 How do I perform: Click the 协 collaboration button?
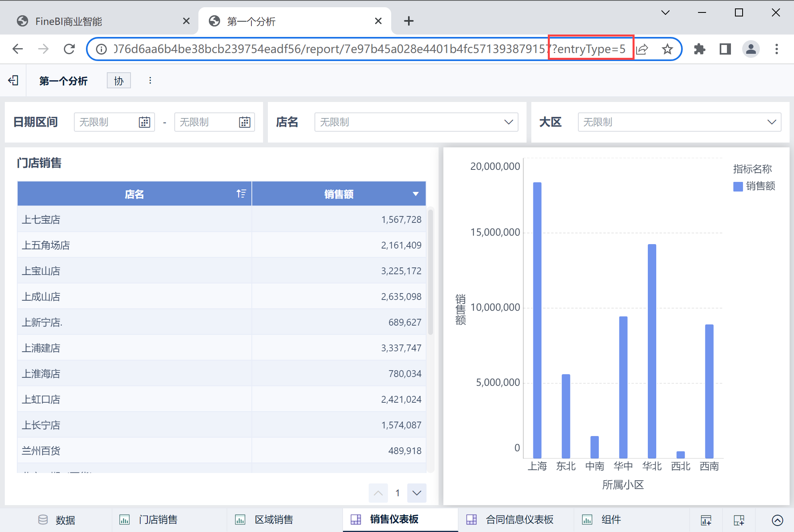(118, 81)
